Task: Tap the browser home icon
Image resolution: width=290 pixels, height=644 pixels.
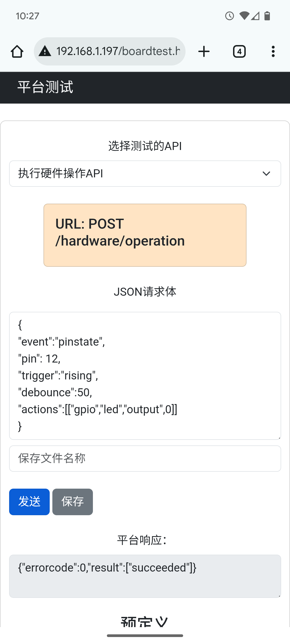Action: 17,52
